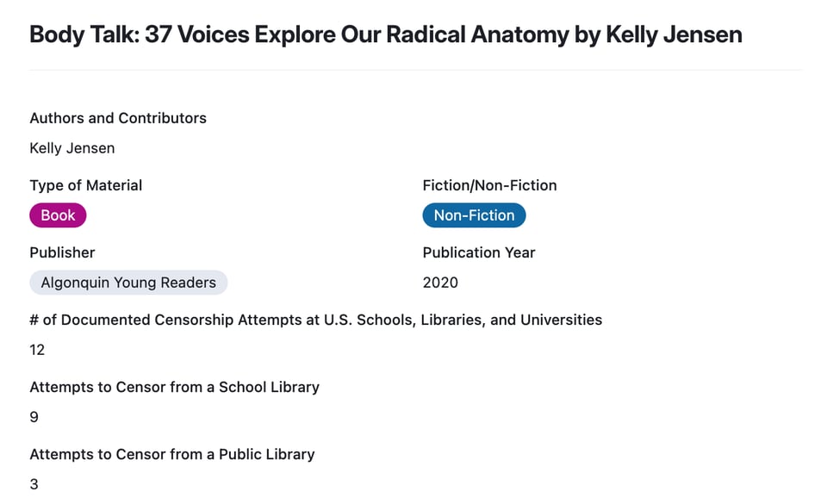Click the Authors and Contributors label
This screenshot has width=827, height=504.
[x=118, y=118]
